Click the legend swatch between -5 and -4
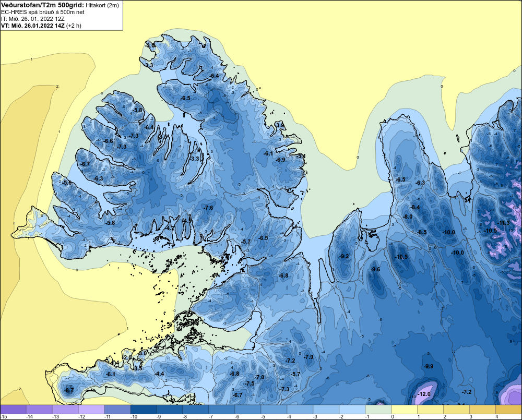522x420 pixels. click(x=274, y=410)
